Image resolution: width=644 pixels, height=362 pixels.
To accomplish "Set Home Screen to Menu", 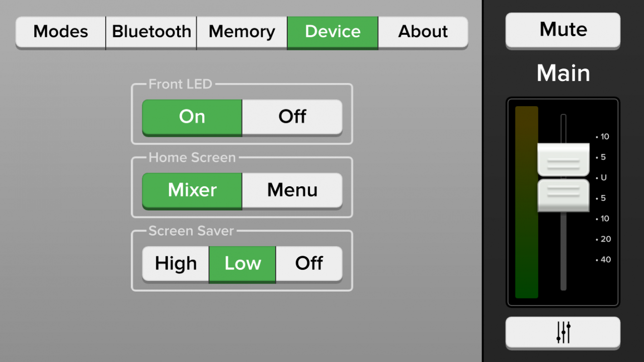I will click(x=292, y=190).
